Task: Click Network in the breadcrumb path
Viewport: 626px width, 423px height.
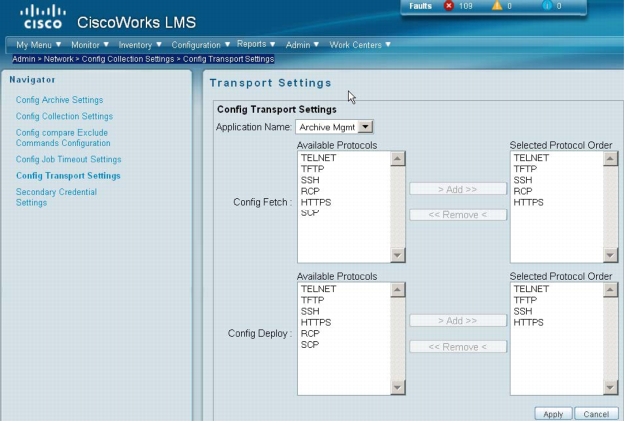Action: coord(59,59)
